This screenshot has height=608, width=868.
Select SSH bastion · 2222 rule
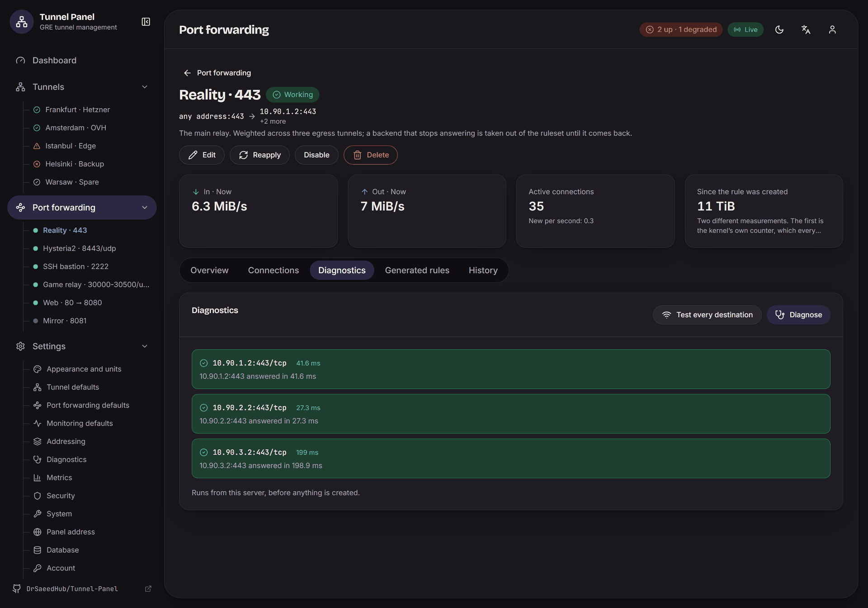point(75,266)
